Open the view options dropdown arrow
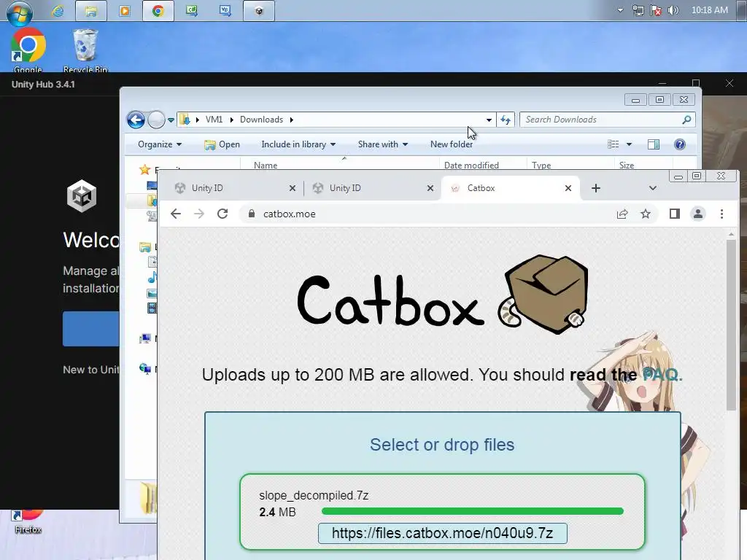The height and width of the screenshot is (560, 747). [629, 144]
